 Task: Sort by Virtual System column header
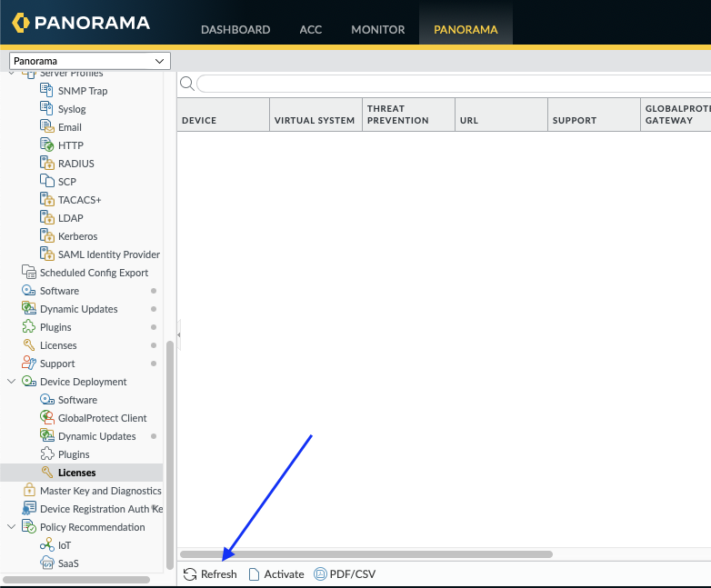point(316,115)
